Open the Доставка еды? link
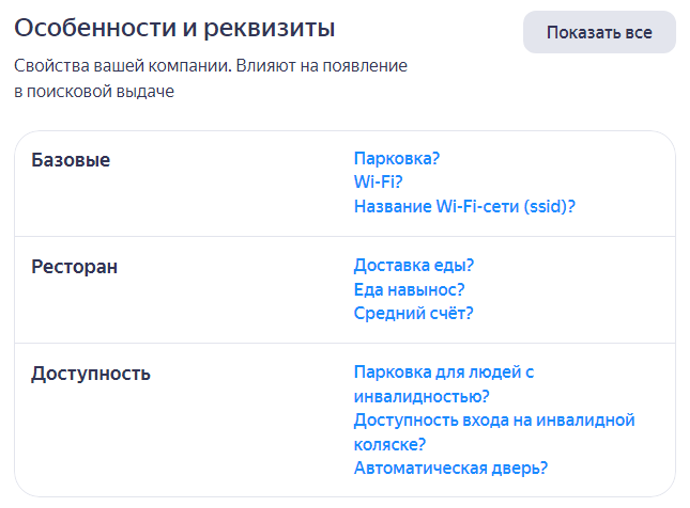 point(413,265)
